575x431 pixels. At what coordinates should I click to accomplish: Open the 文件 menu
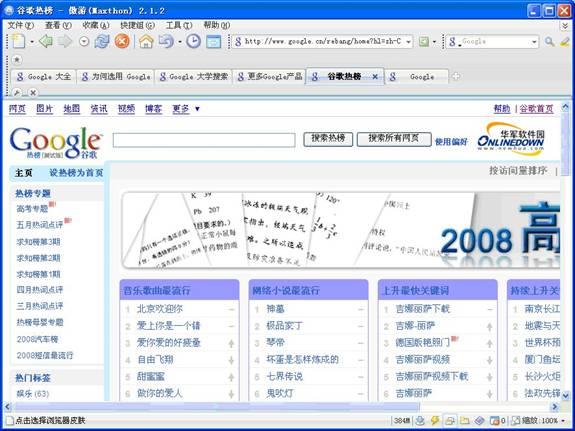(x=21, y=25)
